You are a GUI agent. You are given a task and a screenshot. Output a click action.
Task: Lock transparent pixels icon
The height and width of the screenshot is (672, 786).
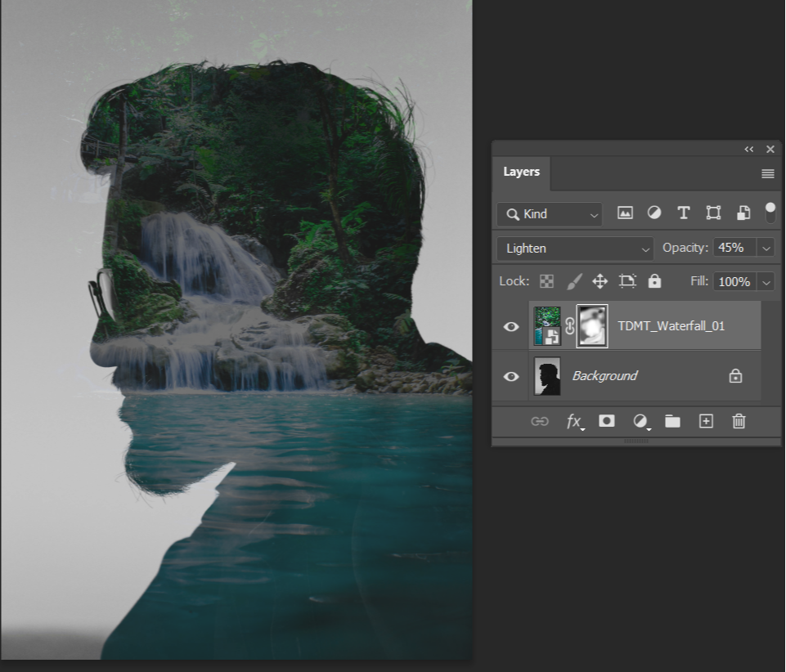pyautogui.click(x=546, y=281)
